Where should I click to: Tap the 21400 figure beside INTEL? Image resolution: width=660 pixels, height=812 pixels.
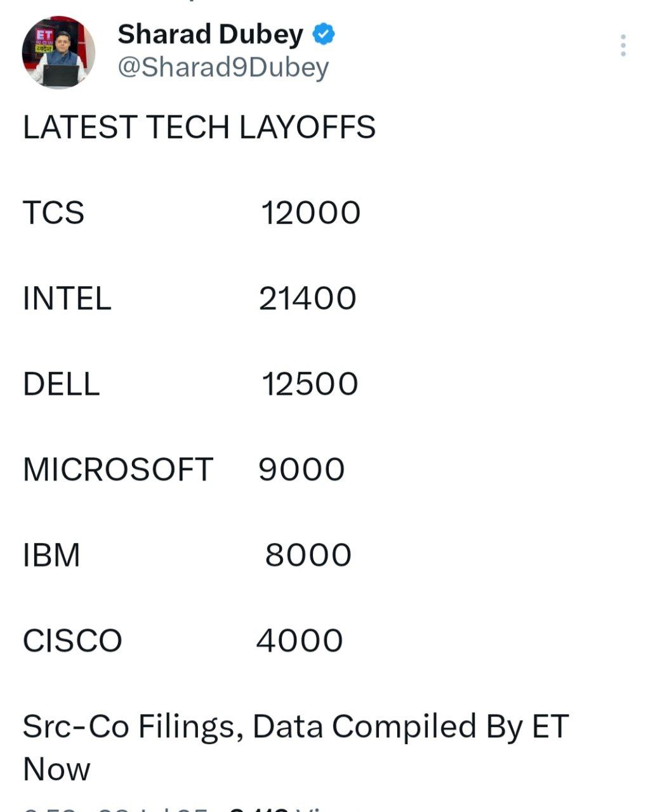308,298
